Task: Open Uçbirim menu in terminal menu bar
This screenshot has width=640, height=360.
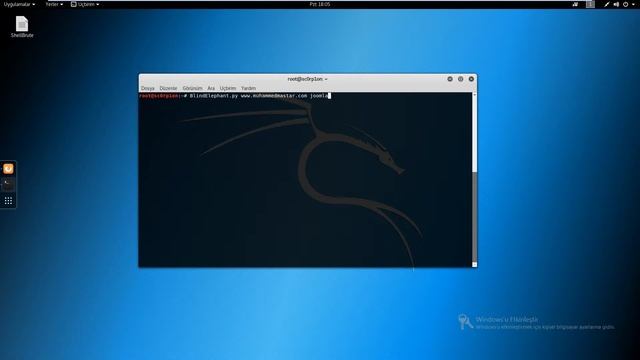Action: click(228, 88)
